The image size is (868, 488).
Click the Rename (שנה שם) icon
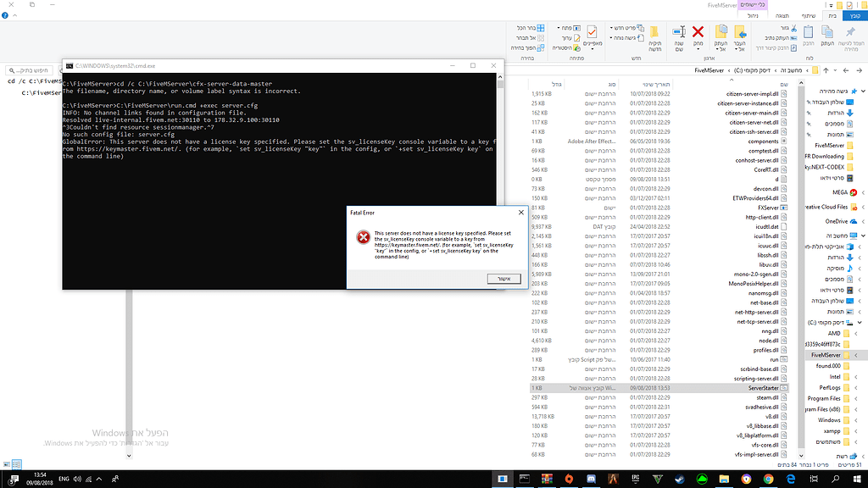coord(680,32)
